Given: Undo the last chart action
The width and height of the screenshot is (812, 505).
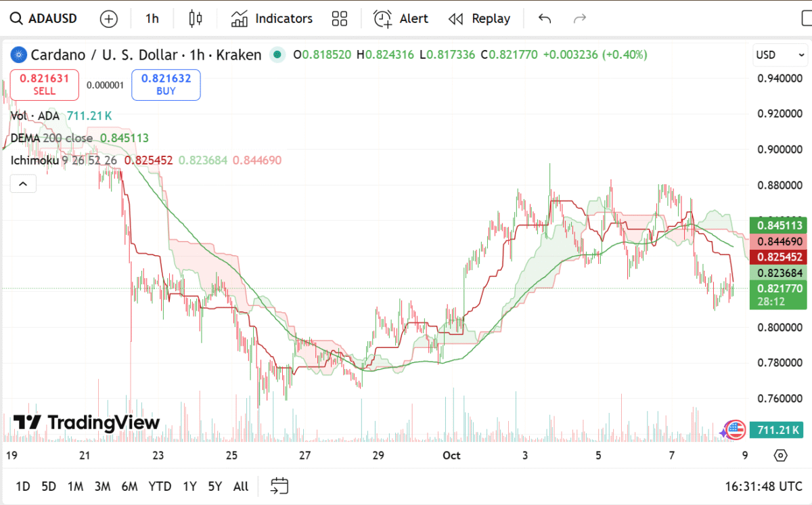Looking at the screenshot, I should point(545,18).
